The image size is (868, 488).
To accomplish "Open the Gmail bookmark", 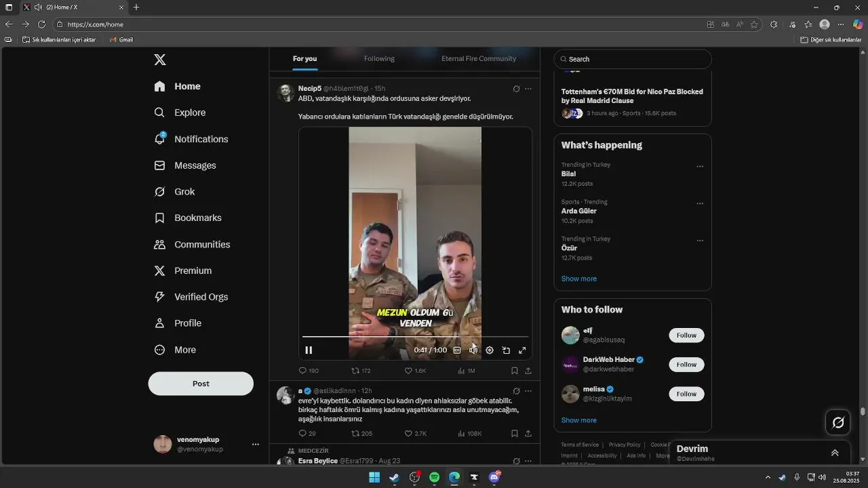I will point(121,39).
